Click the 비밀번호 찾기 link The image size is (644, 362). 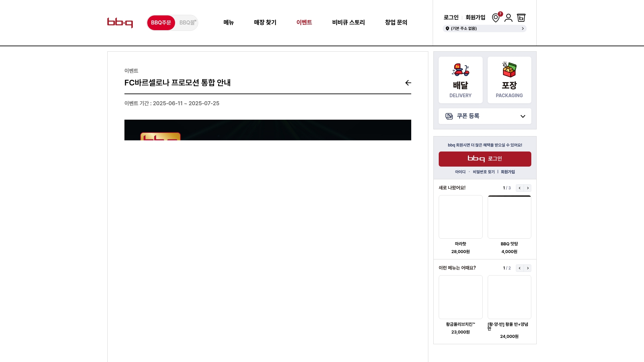484,172
